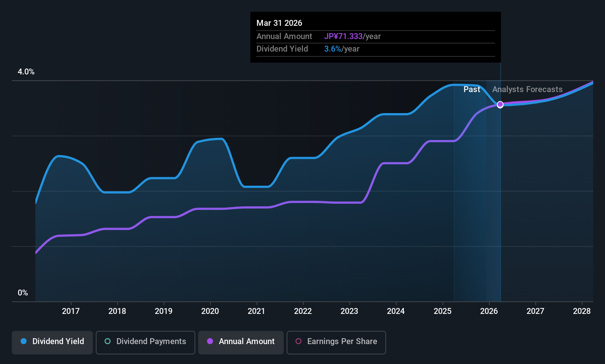Click the 0% y-axis label
605x364 pixels.
coord(23,293)
